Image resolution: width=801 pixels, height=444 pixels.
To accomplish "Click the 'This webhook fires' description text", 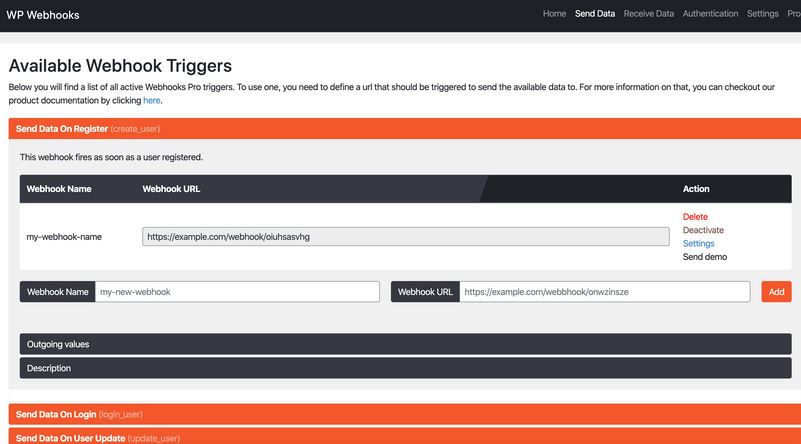I will [x=111, y=157].
